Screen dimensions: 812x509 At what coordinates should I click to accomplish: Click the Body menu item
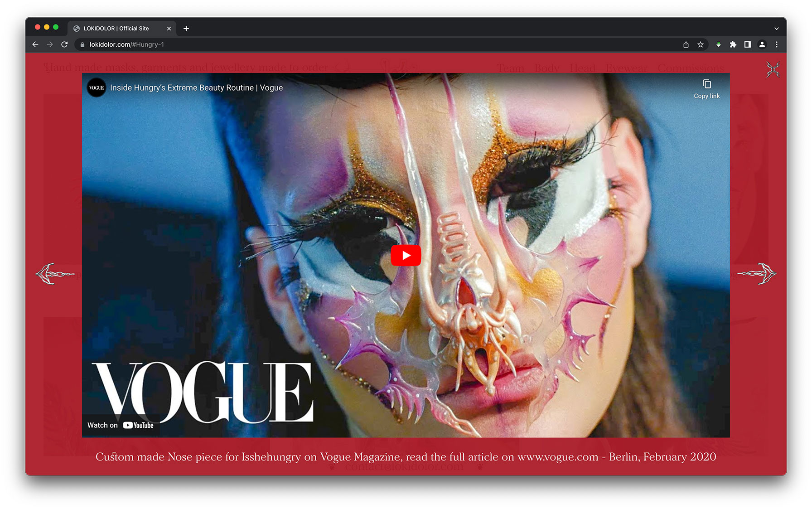click(547, 68)
